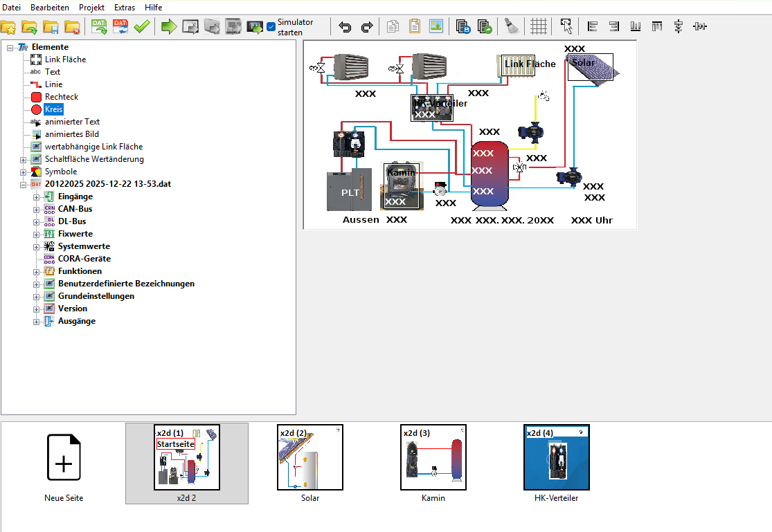Collapse the loaded .dat file node
The width and height of the screenshot is (772, 532).
pyautogui.click(x=24, y=184)
